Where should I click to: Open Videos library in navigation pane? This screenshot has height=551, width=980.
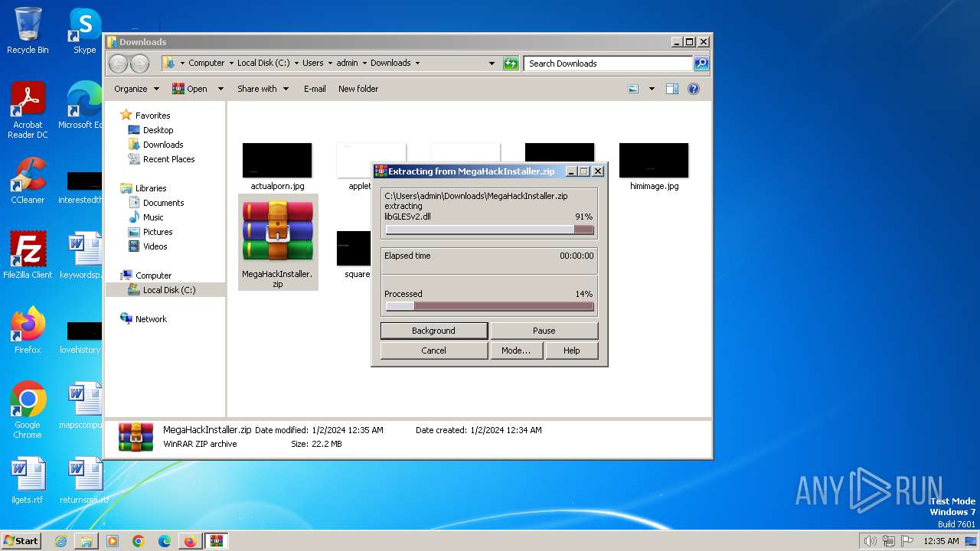[x=155, y=246]
